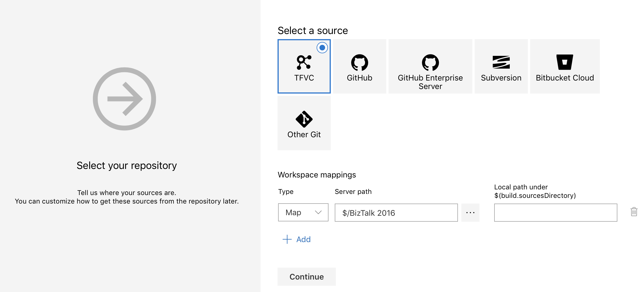Pick the GitHub Enterprise Server icon

430,62
